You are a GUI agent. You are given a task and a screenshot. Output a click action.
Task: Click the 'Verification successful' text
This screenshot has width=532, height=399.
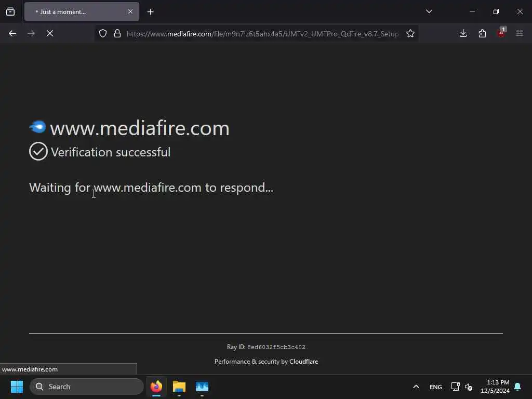click(x=111, y=152)
